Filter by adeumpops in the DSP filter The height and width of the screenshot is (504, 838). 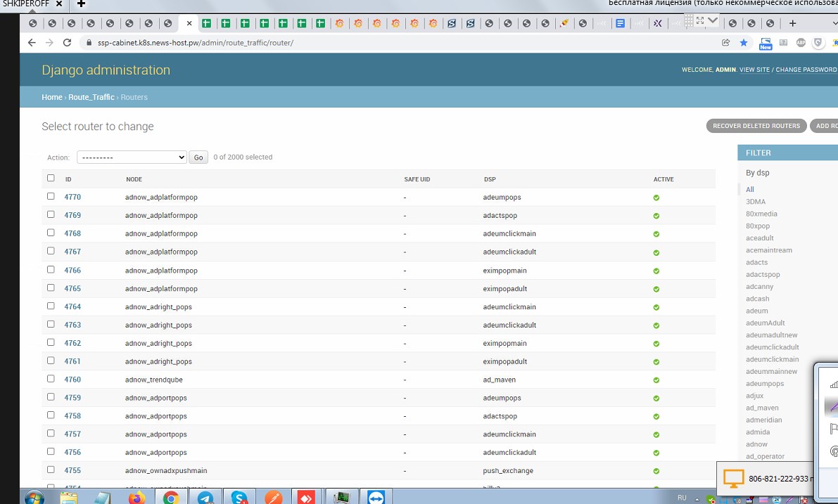pyautogui.click(x=765, y=384)
